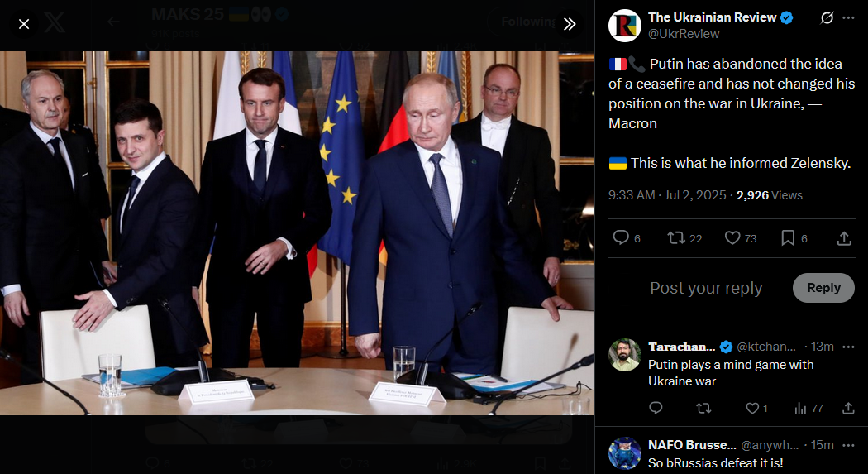
Task: Click the gray Reply button
Action: click(x=823, y=288)
